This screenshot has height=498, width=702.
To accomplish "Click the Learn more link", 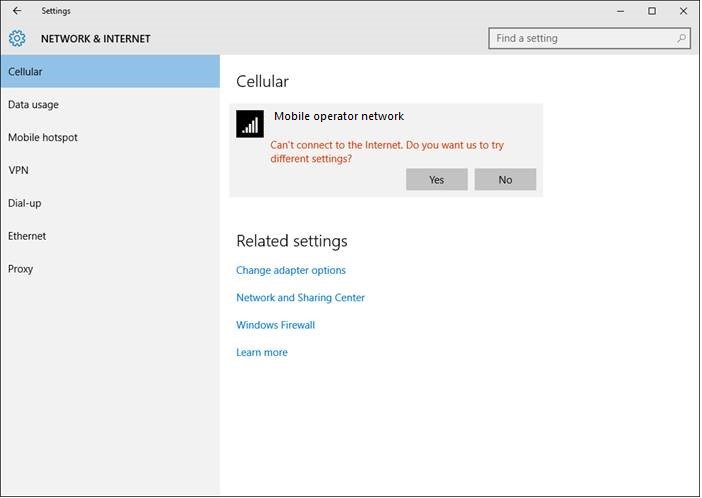I will pyautogui.click(x=262, y=352).
